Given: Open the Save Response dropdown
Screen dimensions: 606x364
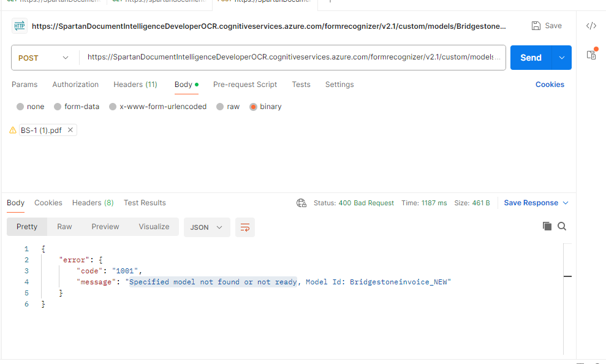Looking at the screenshot, I should [536, 202].
